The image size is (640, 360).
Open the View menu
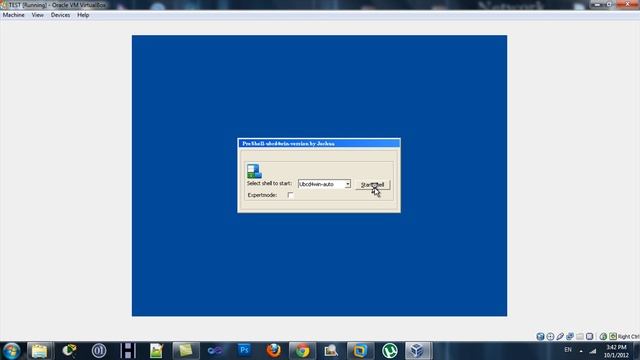click(x=38, y=15)
